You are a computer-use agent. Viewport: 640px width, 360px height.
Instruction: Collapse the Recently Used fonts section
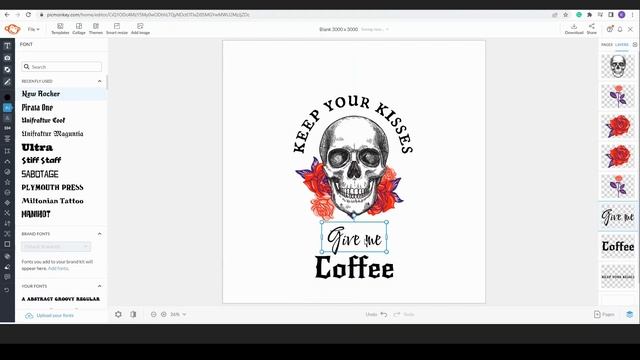point(100,81)
